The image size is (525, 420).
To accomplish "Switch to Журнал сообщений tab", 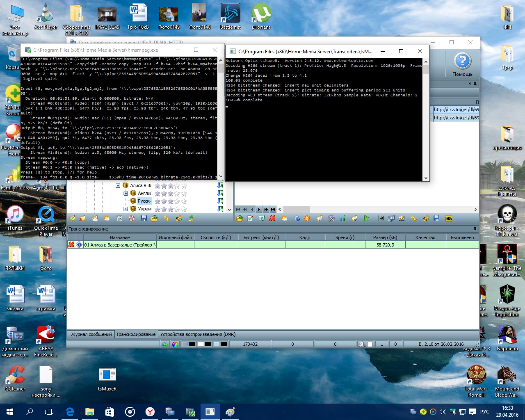I will [x=91, y=334].
